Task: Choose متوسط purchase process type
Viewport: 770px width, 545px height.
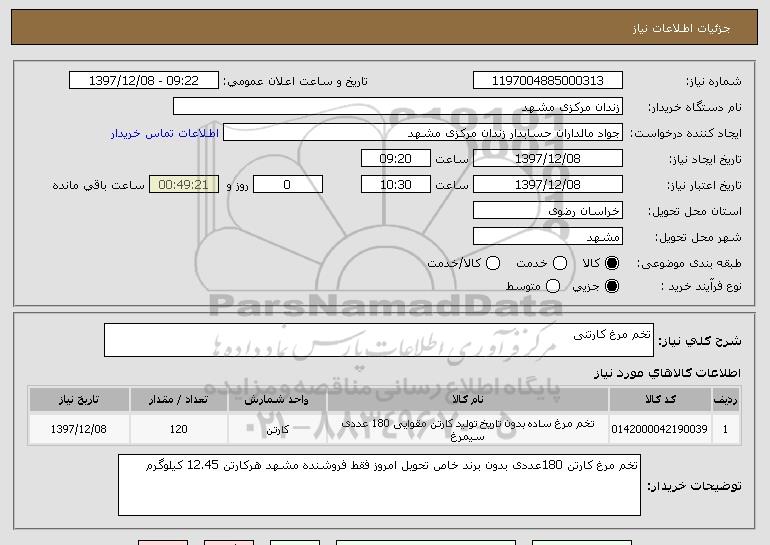Action: pos(553,286)
